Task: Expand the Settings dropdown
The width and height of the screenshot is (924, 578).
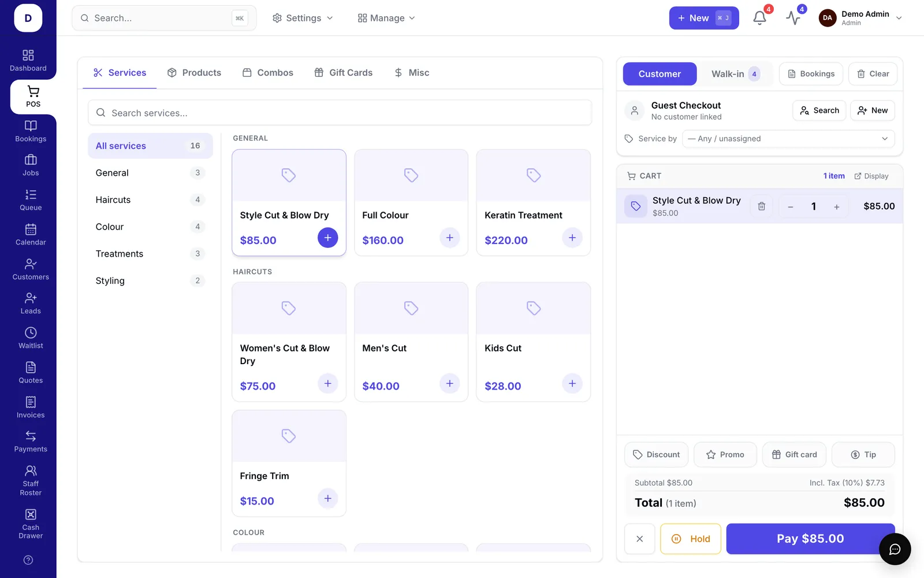Action: click(x=303, y=18)
